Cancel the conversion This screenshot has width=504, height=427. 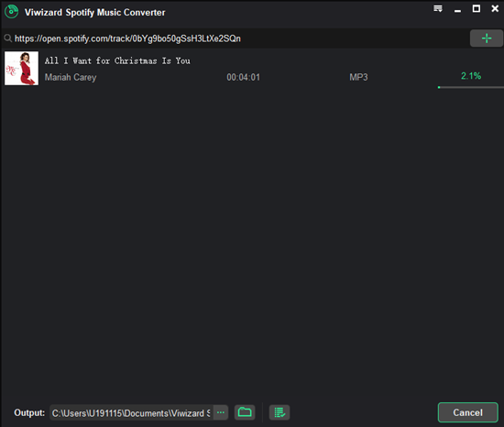pos(468,412)
